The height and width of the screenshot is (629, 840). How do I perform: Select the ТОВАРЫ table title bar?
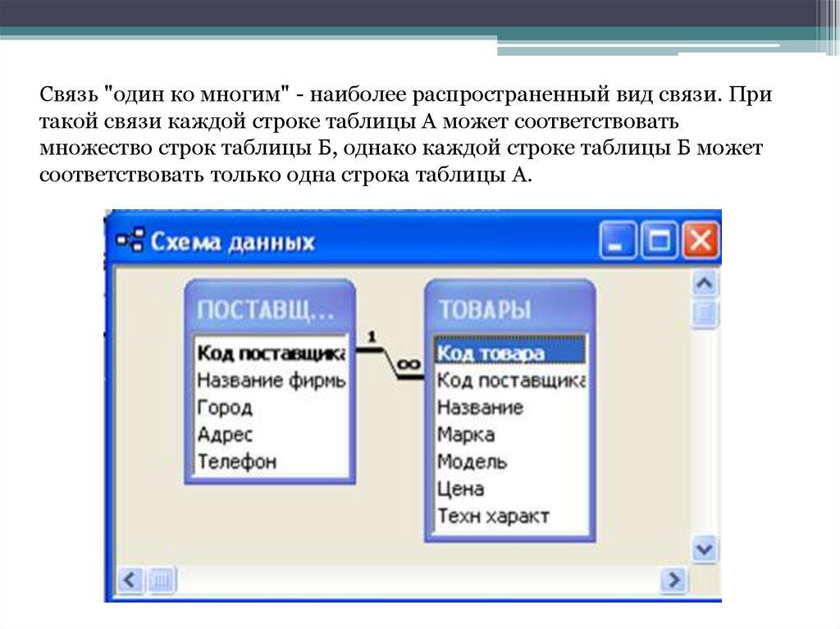click(509, 309)
